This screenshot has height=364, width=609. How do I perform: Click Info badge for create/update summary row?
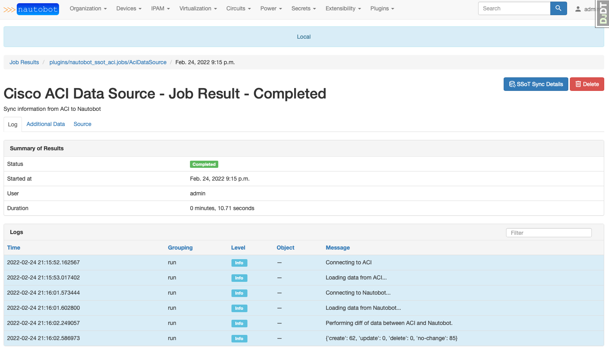[x=239, y=338]
